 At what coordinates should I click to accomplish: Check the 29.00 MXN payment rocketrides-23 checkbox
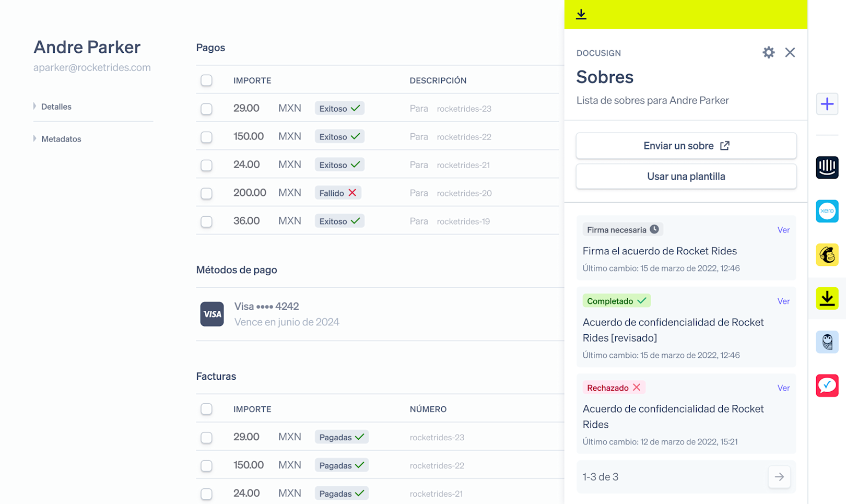(x=206, y=109)
